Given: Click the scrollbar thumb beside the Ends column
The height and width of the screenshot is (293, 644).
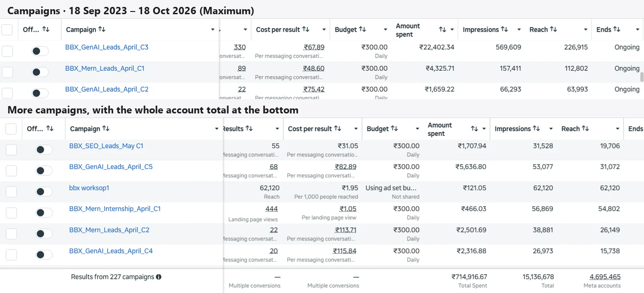Looking at the screenshot, I should 642,77.
